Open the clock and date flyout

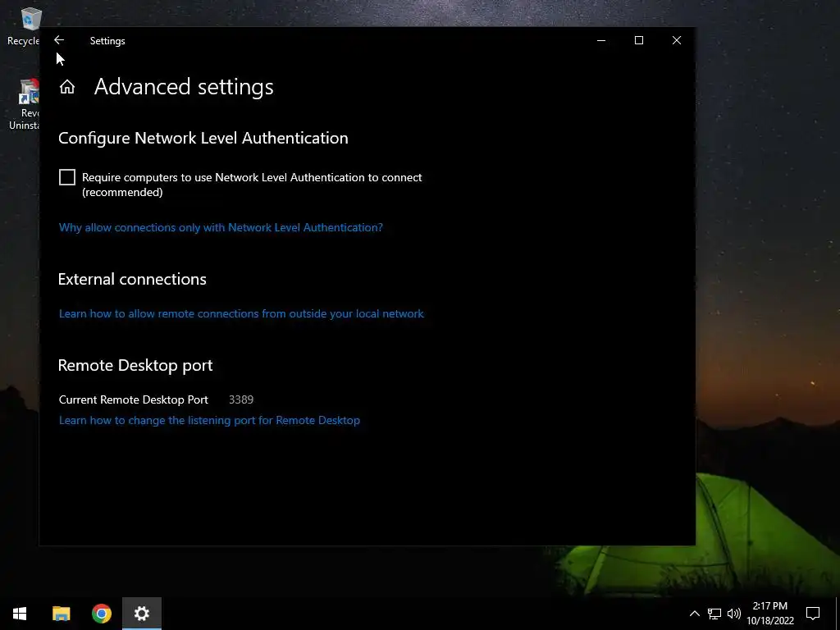coord(770,614)
